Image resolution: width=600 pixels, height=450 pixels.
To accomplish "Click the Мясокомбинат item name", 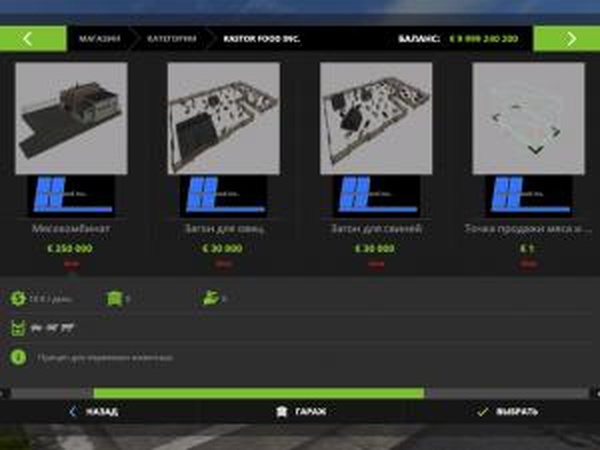I will coord(71,228).
